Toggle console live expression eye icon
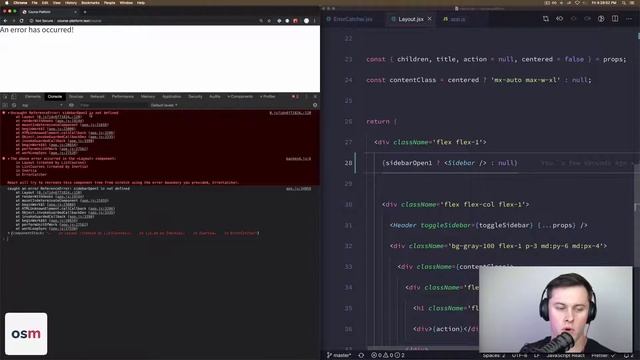This screenshot has height=360, width=640. 71,105
